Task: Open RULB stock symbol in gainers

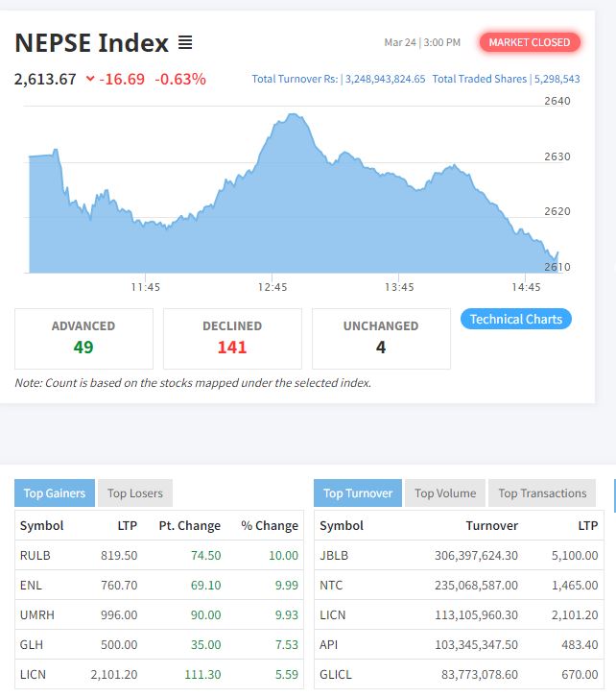Action: click(34, 555)
